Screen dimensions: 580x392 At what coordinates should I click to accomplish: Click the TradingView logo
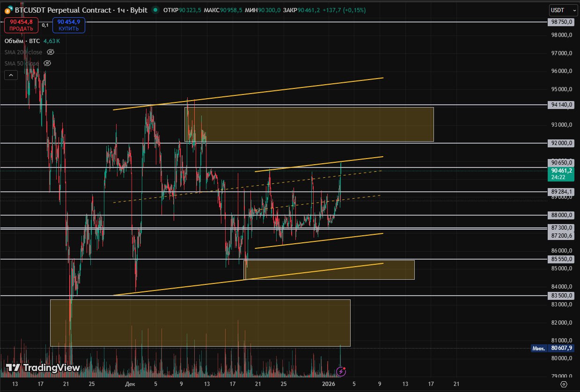tap(44, 368)
